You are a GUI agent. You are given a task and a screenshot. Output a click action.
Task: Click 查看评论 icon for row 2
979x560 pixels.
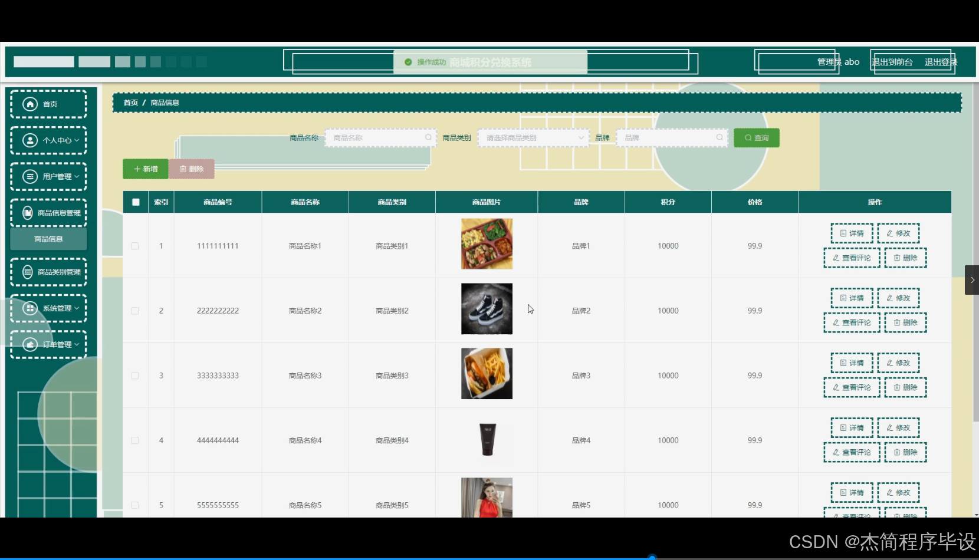tap(836, 322)
